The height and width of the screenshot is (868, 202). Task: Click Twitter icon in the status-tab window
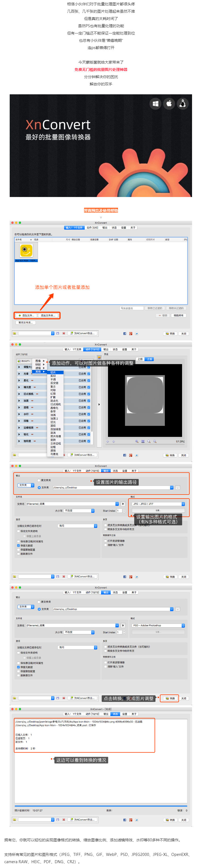pos(136,820)
